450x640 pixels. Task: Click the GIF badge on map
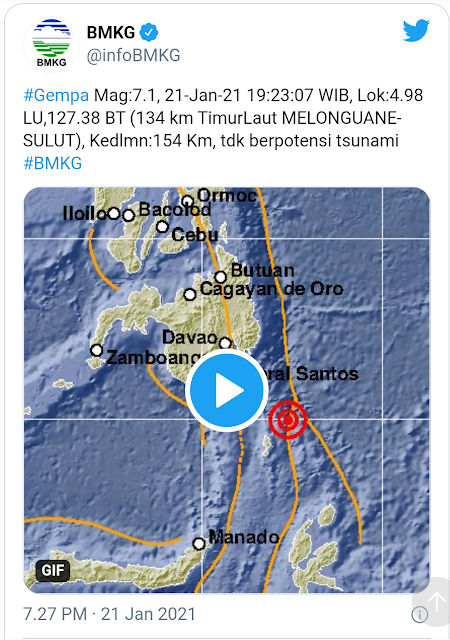coord(53,570)
